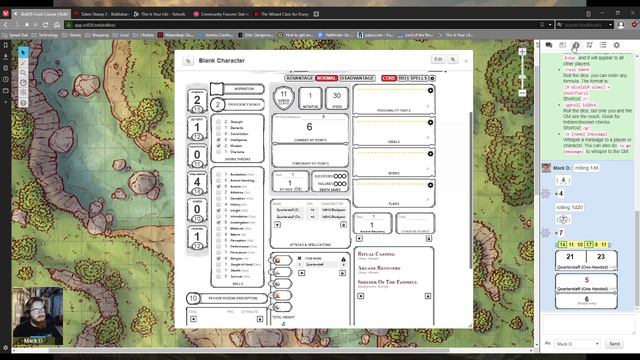This screenshot has height=360, width=640.
Task: Toggle Intelligence saving throw proficiency
Action: click(218, 140)
